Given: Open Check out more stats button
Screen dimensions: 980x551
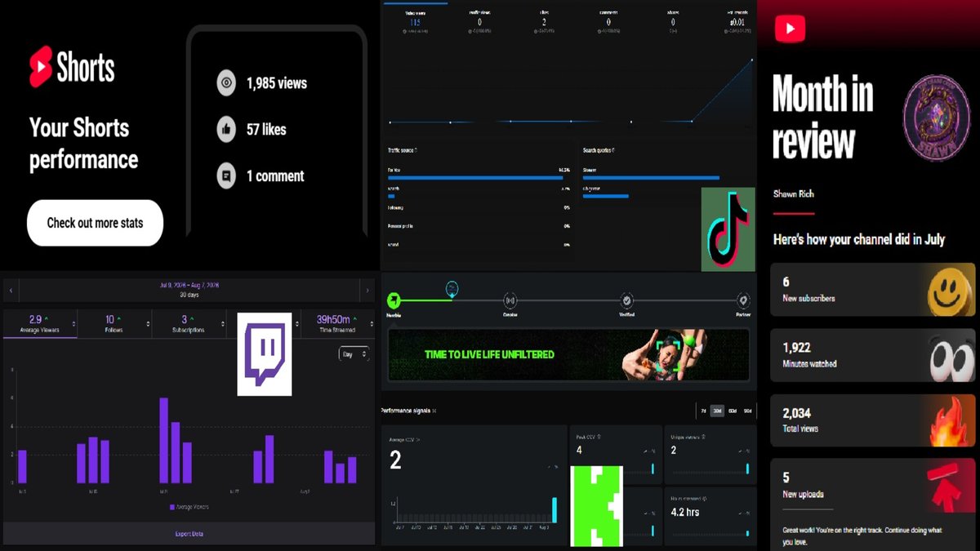Looking at the screenshot, I should [x=95, y=223].
